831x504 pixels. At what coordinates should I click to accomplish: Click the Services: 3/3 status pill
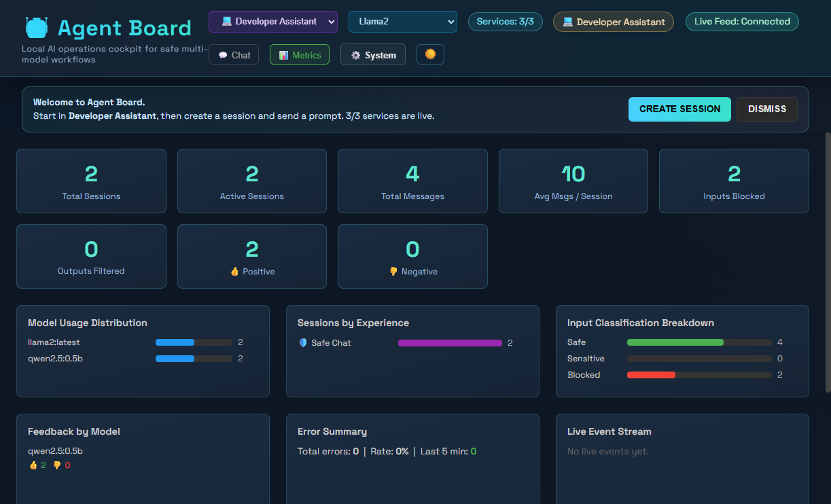pyautogui.click(x=506, y=22)
